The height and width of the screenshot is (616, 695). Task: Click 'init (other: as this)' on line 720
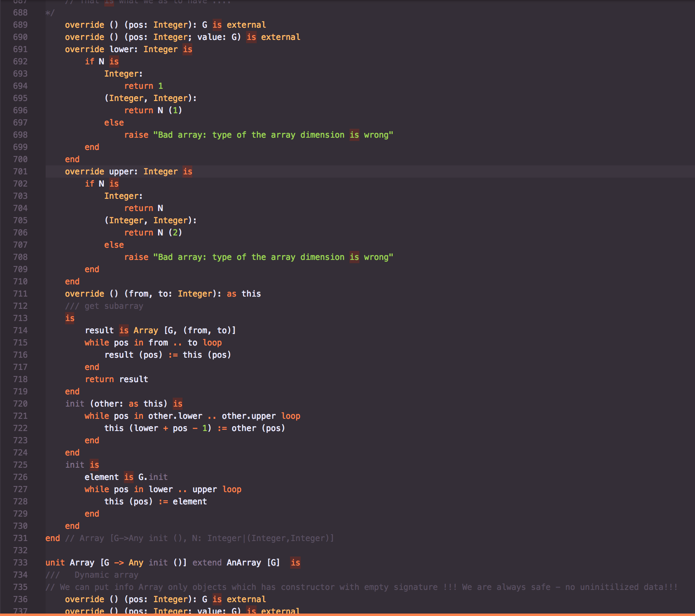pyautogui.click(x=117, y=404)
